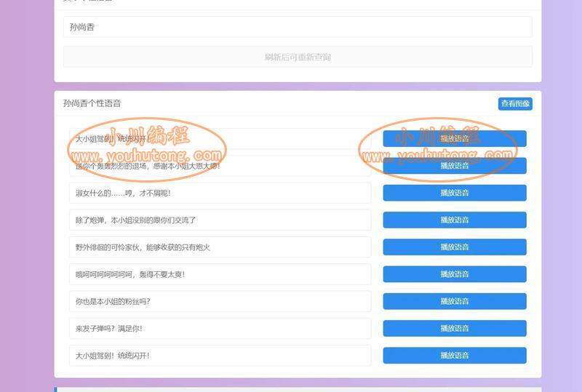The width and height of the screenshot is (582, 392).
Task: Play voice for 来发子弹吗？满足你 line
Action: [x=454, y=329]
